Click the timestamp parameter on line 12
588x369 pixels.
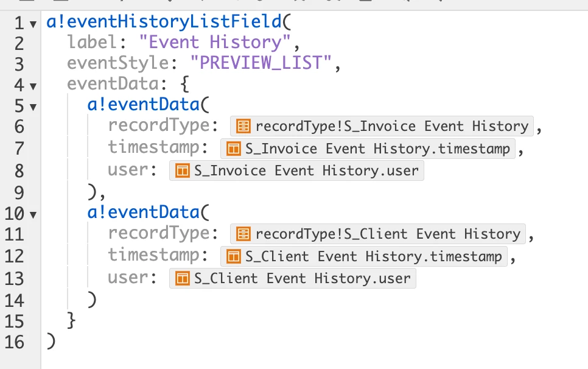[x=154, y=255]
